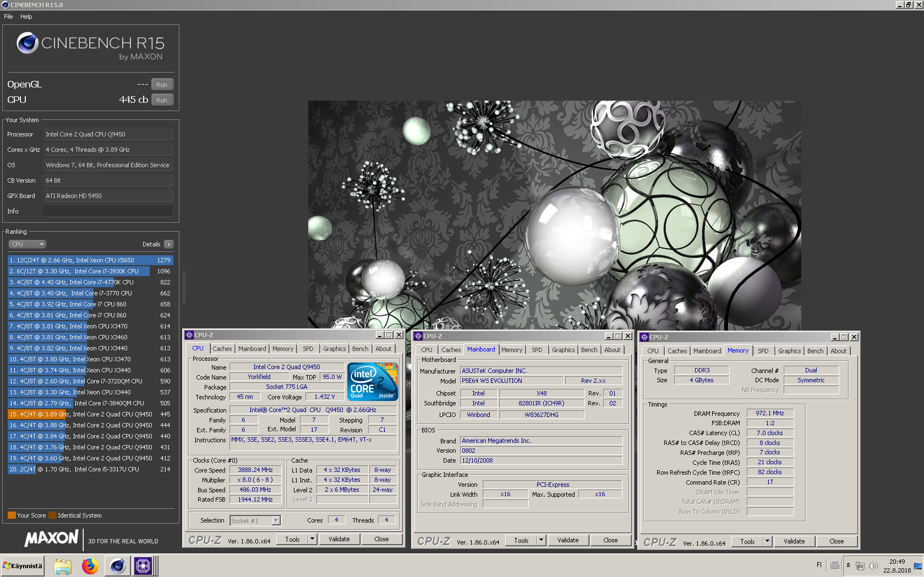
Task: Click the GFX Board field ATI Radeon HD 5450
Action: click(x=108, y=196)
